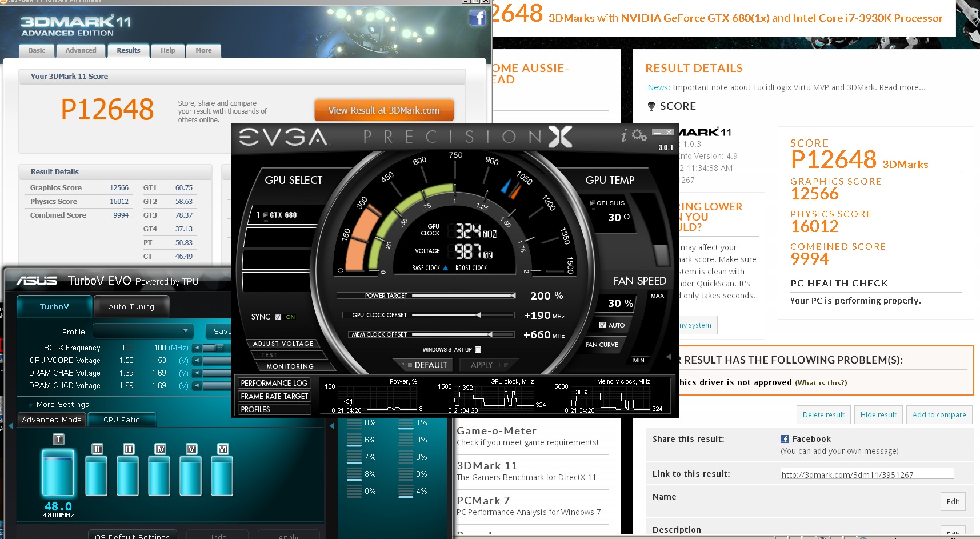The width and height of the screenshot is (980, 539).
Task: Click TurboV right side panel arrow
Action: click(x=331, y=426)
